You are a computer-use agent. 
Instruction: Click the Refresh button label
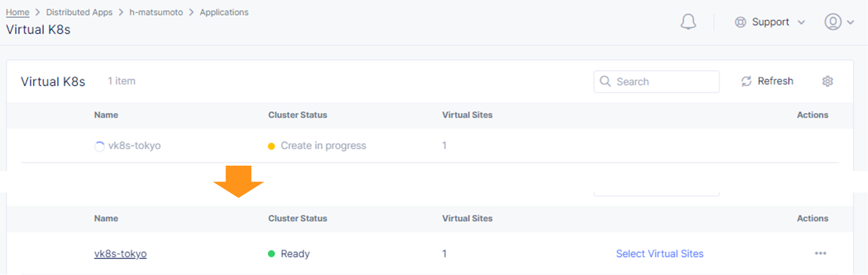(775, 81)
